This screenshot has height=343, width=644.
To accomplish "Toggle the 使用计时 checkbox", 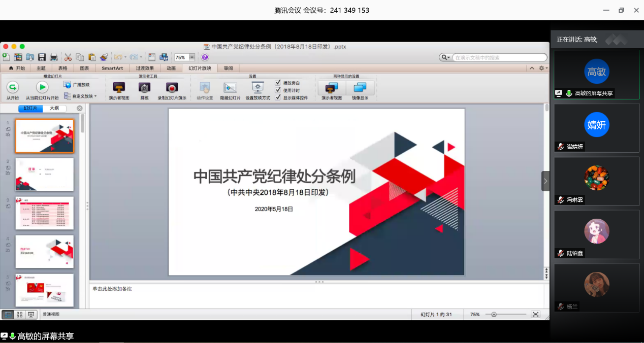I will coord(278,90).
